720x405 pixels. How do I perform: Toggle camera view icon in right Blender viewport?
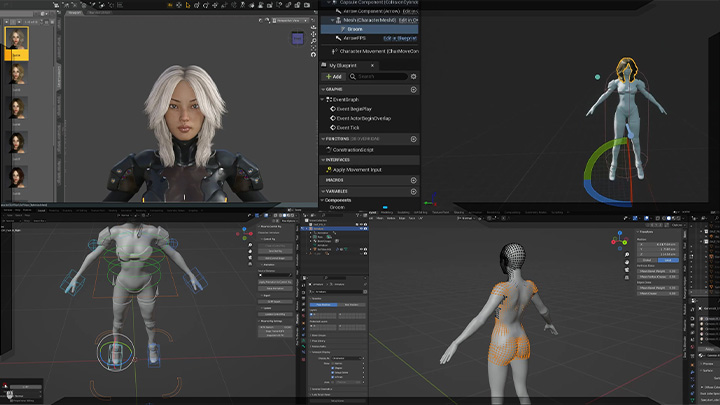click(x=627, y=270)
